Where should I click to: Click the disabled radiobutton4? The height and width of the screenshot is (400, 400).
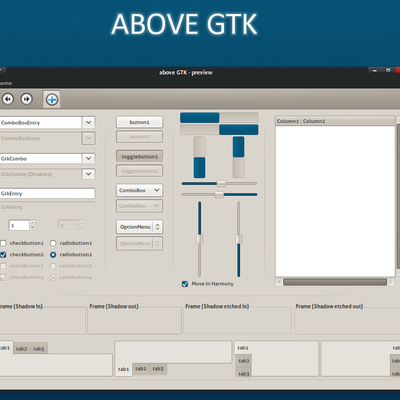coord(53,277)
